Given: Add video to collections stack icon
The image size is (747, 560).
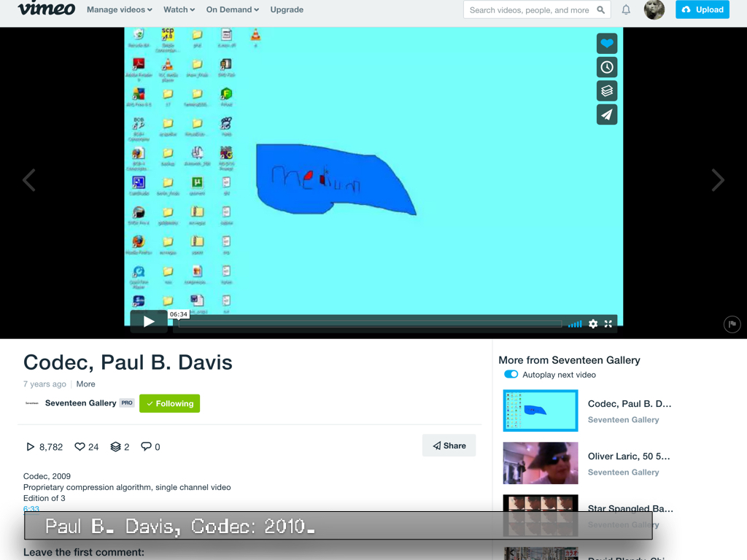Looking at the screenshot, I should tap(607, 91).
